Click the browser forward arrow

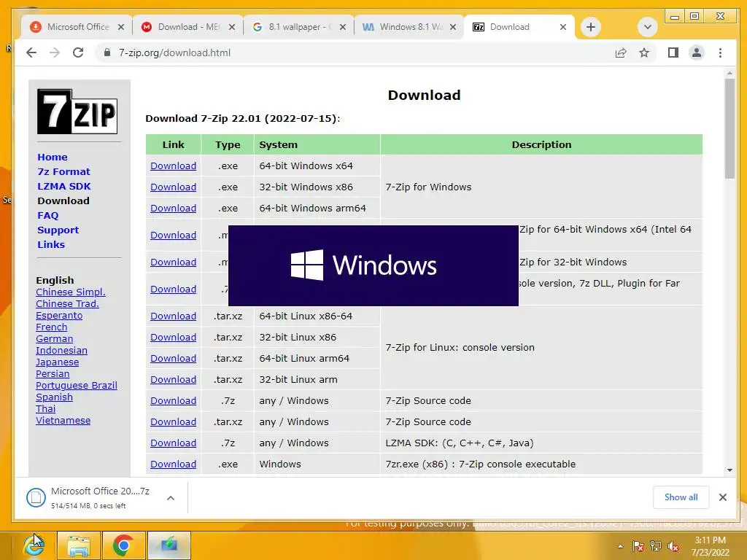55,52
